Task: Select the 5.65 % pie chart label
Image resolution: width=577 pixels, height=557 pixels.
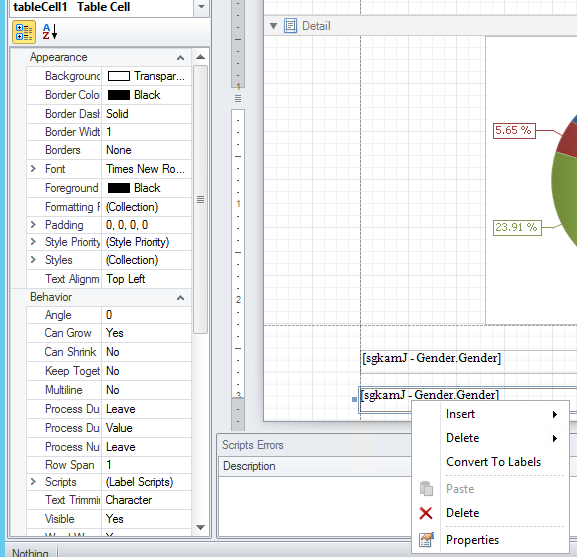Action: 514,131
